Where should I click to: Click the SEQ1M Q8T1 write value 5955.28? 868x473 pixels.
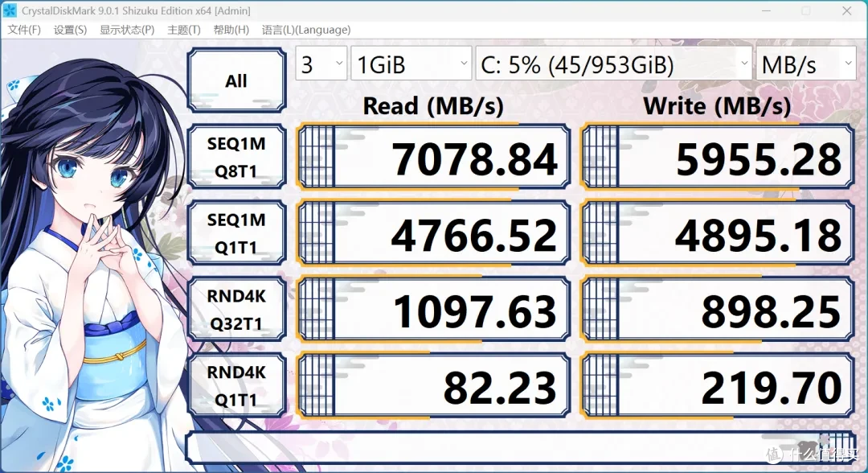tap(718, 158)
